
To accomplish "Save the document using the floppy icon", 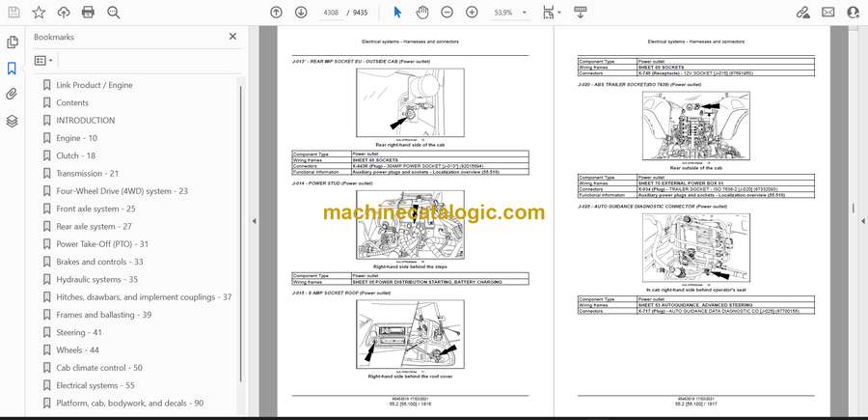I will (x=14, y=13).
